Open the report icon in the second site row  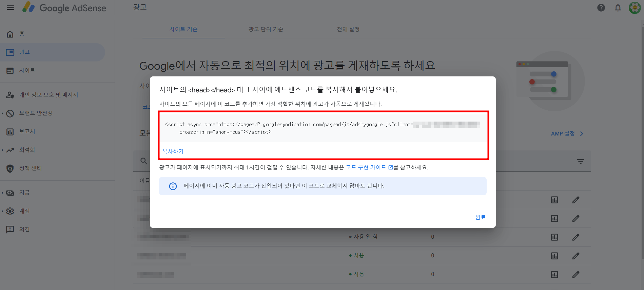[x=554, y=219]
